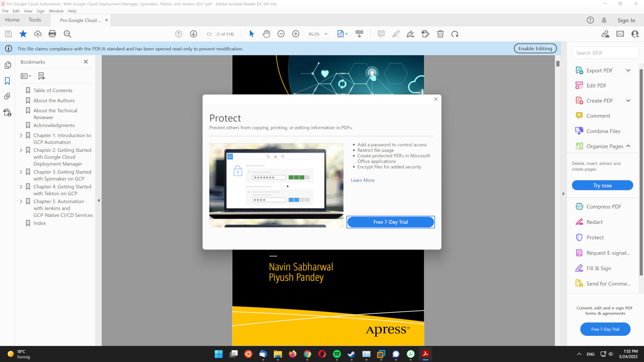Screen dimensions: 644x362
Task: Click Try now button
Action: (x=602, y=185)
